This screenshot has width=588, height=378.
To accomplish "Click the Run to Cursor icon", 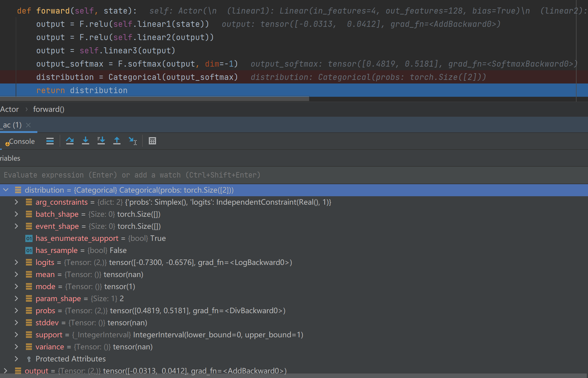I will (x=132, y=140).
